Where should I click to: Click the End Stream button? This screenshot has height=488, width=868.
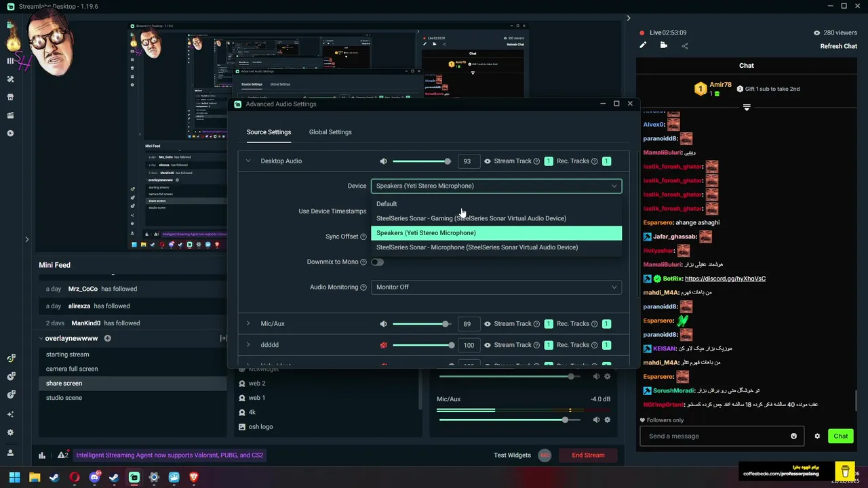click(588, 455)
